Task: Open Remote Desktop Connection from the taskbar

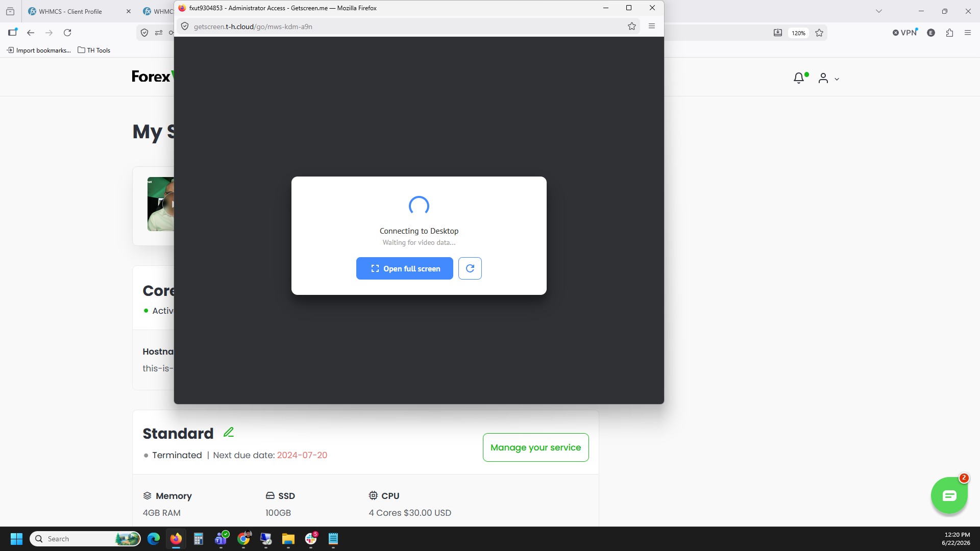Action: pyautogui.click(x=266, y=539)
